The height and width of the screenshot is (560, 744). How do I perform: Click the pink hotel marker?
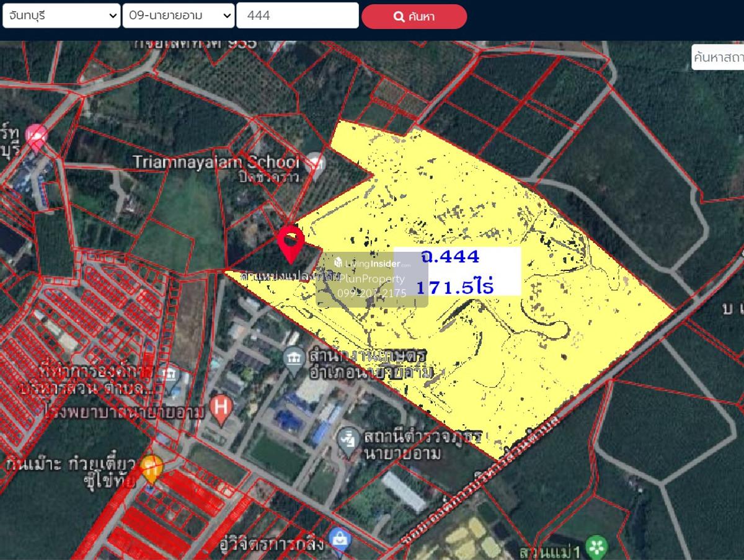(x=37, y=136)
